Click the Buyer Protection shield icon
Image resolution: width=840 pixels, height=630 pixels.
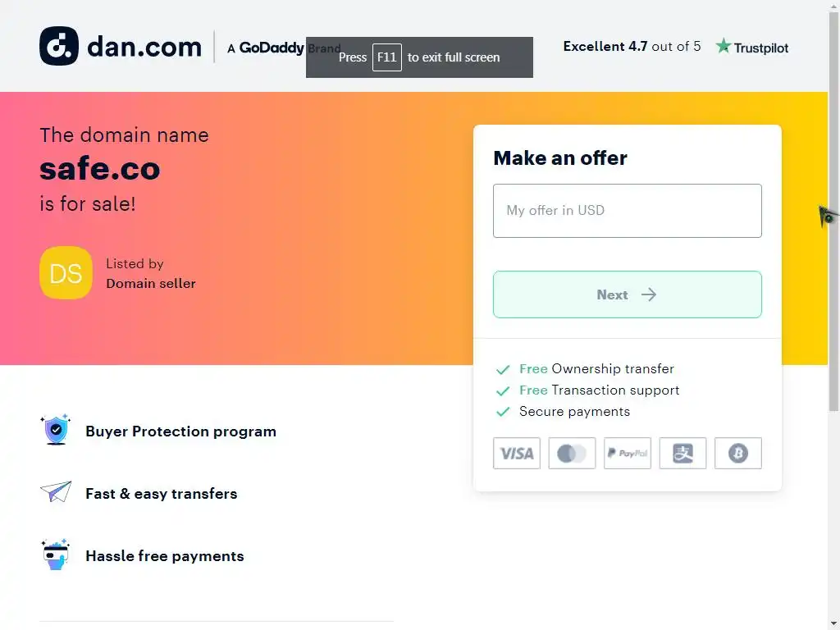tap(56, 430)
